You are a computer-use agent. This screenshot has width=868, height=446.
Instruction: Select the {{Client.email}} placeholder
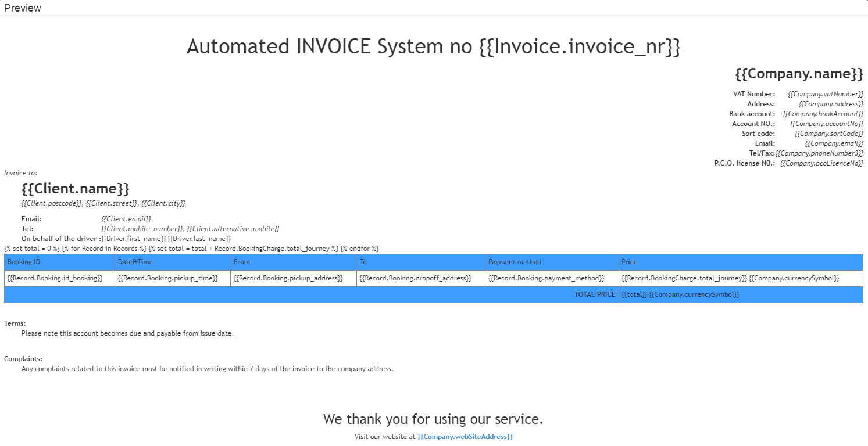(127, 218)
